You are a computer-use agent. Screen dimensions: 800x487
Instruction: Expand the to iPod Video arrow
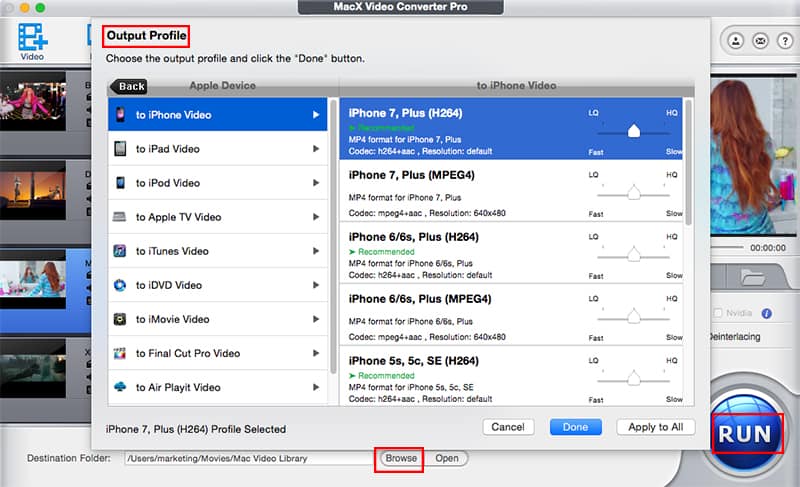[316, 183]
